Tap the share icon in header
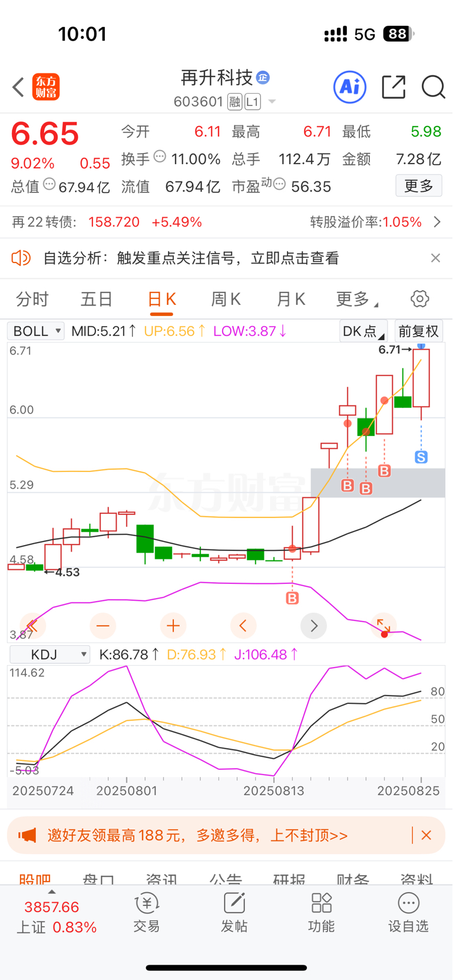This screenshot has width=453, height=980. [x=394, y=87]
